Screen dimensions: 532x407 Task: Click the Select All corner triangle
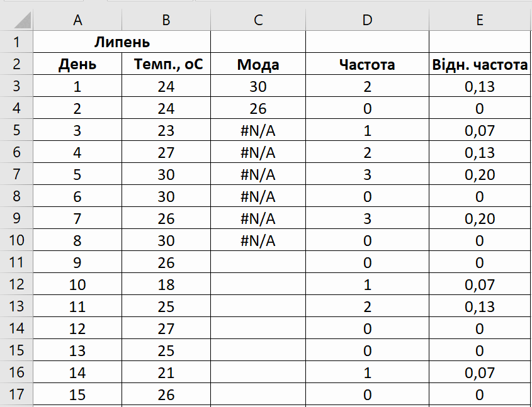tap(23, 20)
